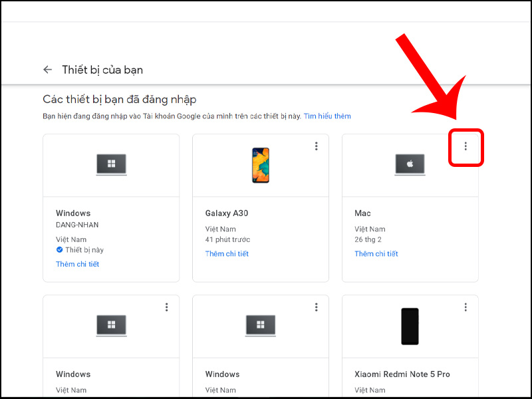532x399 pixels.
Task: Open three-dot menu on Galaxy A30 card
Action: pos(317,146)
